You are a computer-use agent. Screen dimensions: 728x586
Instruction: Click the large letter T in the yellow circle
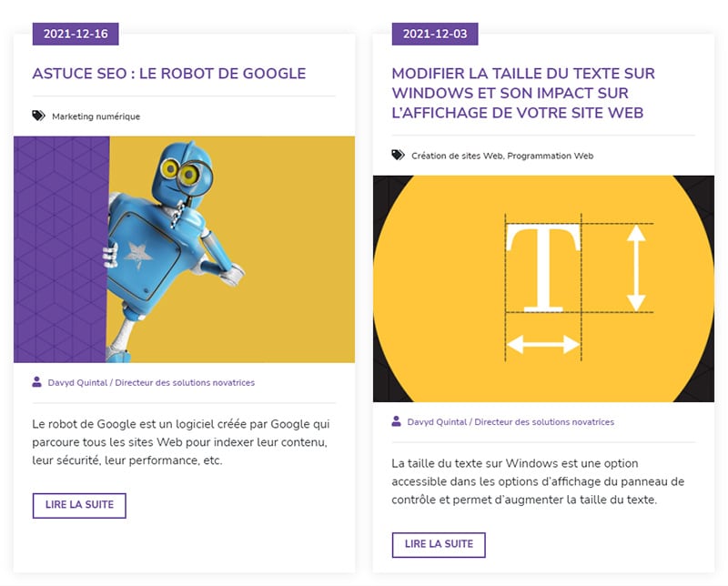(543, 268)
